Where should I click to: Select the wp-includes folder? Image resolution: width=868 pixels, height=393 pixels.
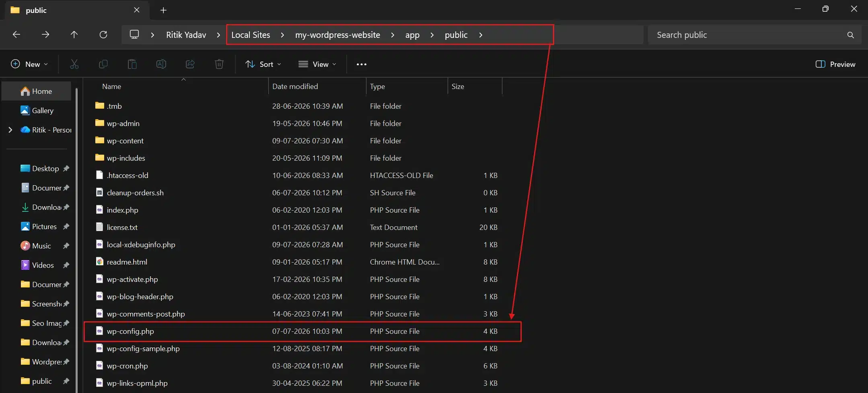[x=120, y=158]
